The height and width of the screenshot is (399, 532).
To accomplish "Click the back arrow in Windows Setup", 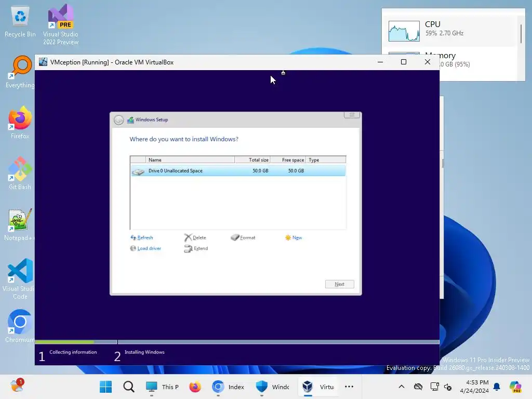I will (119, 120).
